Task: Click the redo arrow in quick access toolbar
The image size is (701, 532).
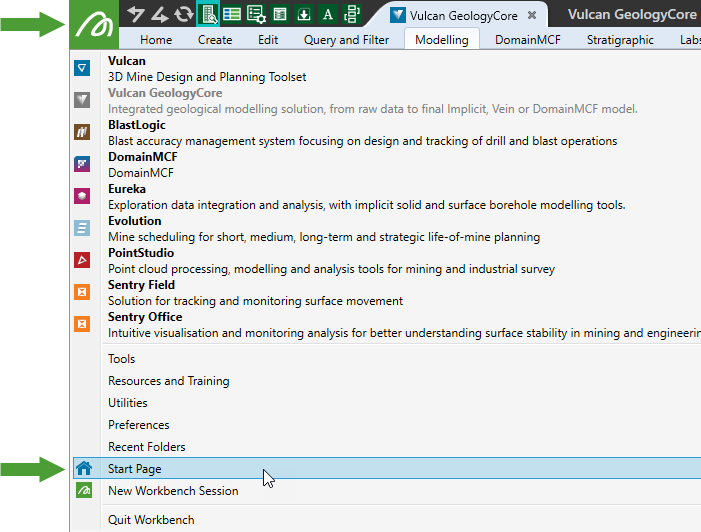Action: (x=160, y=14)
